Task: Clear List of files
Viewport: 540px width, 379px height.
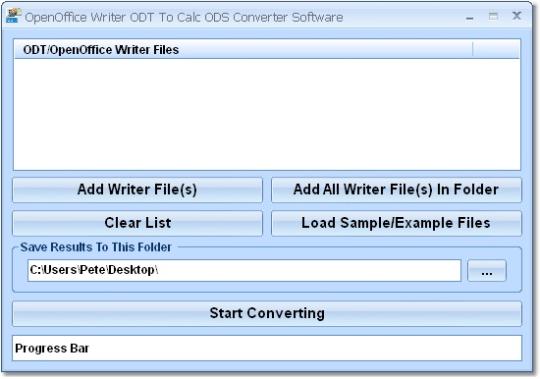Action: (x=137, y=223)
